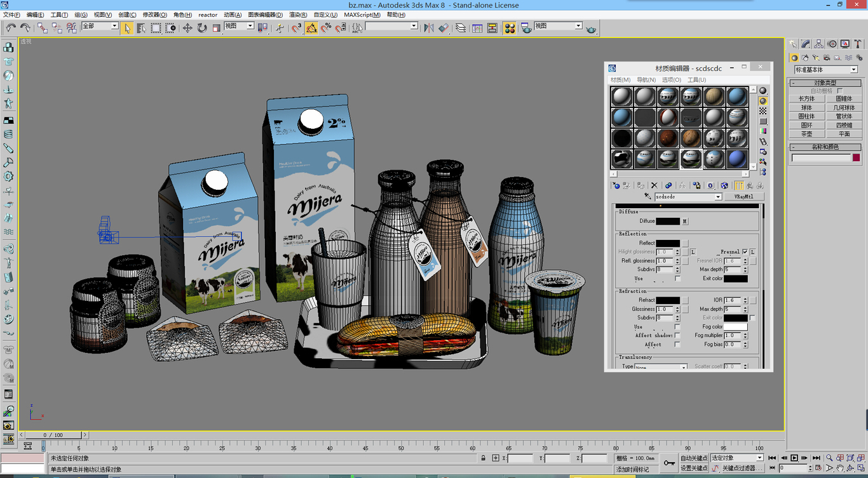
Task: Toggle the Angle Snap tool
Action: (311, 28)
